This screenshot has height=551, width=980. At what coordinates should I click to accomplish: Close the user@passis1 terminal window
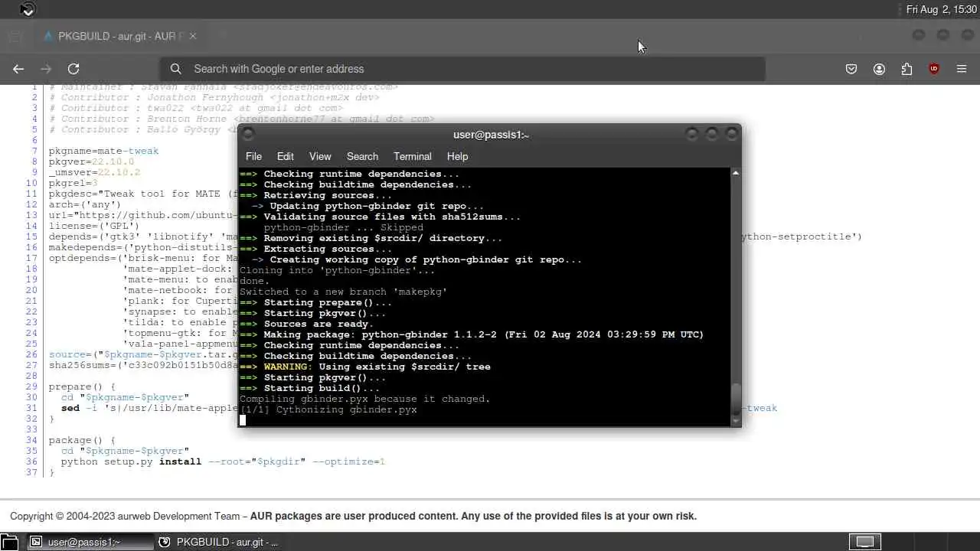click(x=732, y=134)
